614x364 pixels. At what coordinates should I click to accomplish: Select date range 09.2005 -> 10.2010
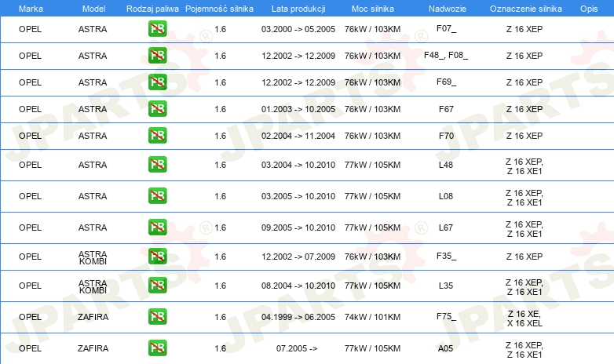pyautogui.click(x=298, y=227)
